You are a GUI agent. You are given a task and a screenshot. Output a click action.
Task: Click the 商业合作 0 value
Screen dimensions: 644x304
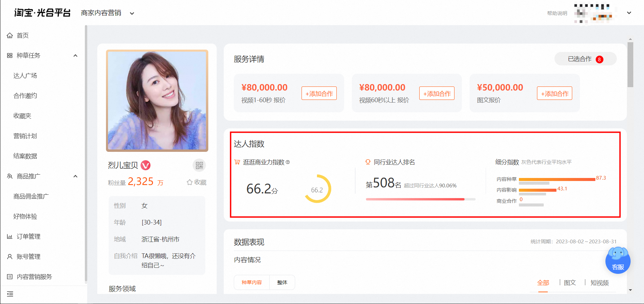coord(521,199)
